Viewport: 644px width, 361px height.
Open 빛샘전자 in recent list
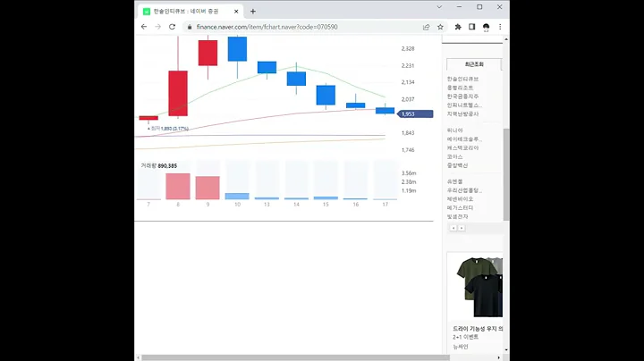point(457,216)
